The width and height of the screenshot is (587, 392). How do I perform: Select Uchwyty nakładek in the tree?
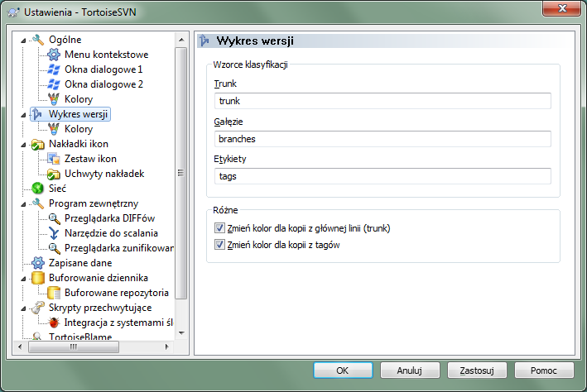[104, 174]
